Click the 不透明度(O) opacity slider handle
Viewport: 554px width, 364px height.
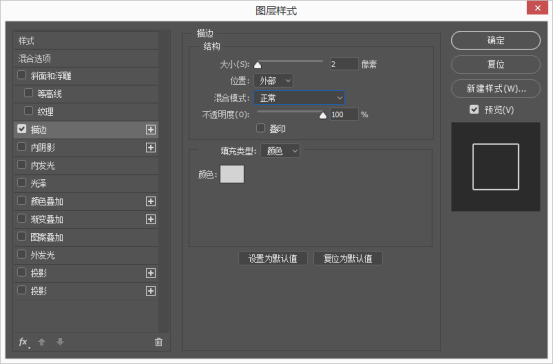point(323,115)
